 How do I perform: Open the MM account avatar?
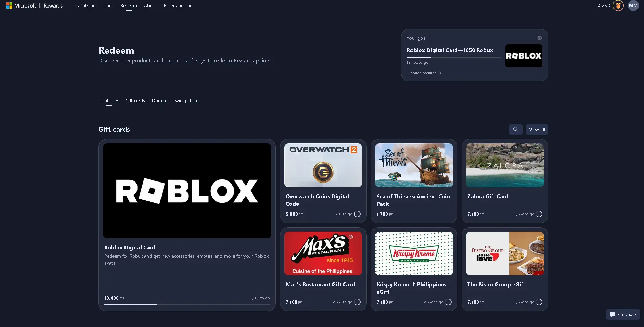[x=633, y=5]
